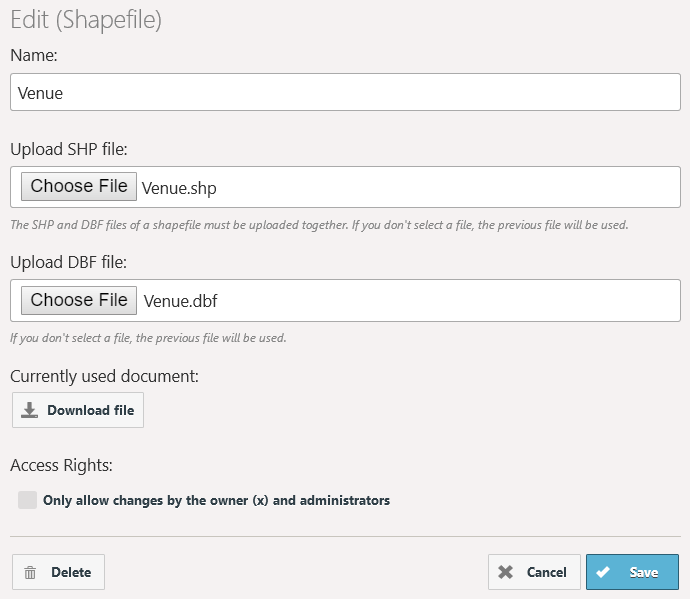Click the X icon in Cancel
This screenshot has width=690, height=599.
click(506, 572)
